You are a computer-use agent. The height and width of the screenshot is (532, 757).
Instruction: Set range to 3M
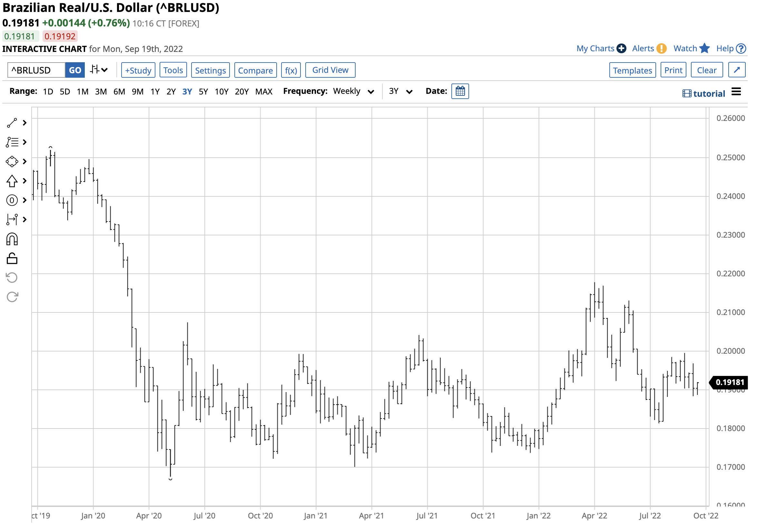101,92
